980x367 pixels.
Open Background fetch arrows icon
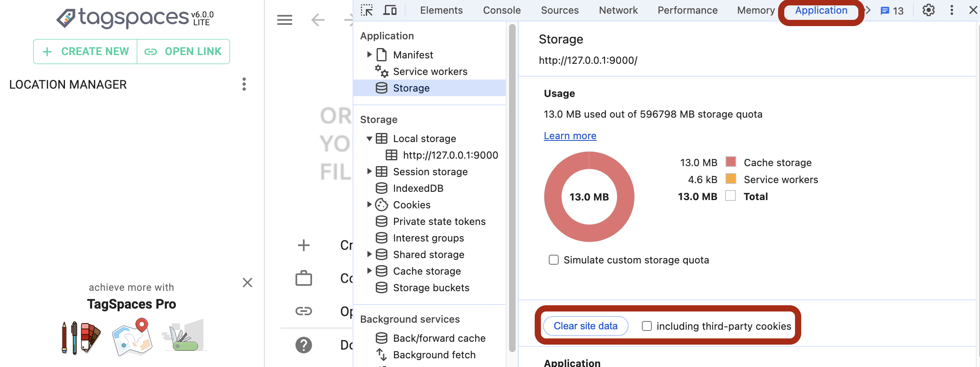pyautogui.click(x=382, y=355)
